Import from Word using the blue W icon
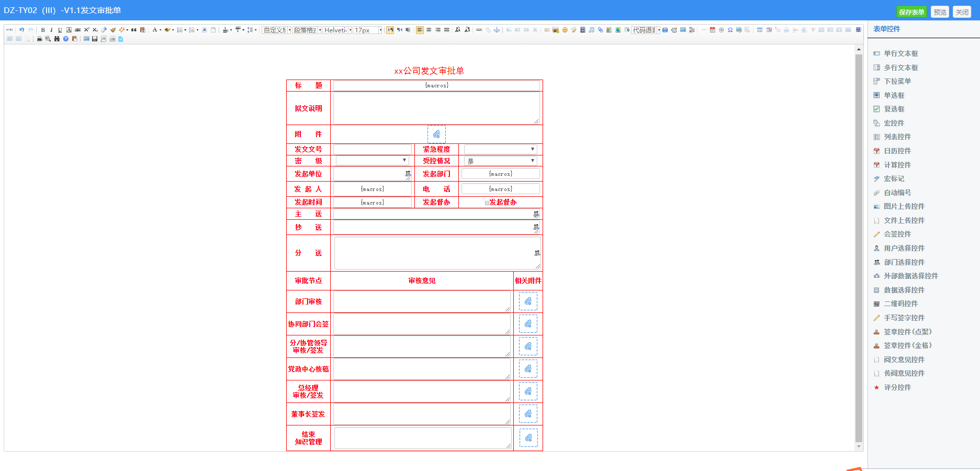This screenshot has height=471, width=980. pos(121,39)
